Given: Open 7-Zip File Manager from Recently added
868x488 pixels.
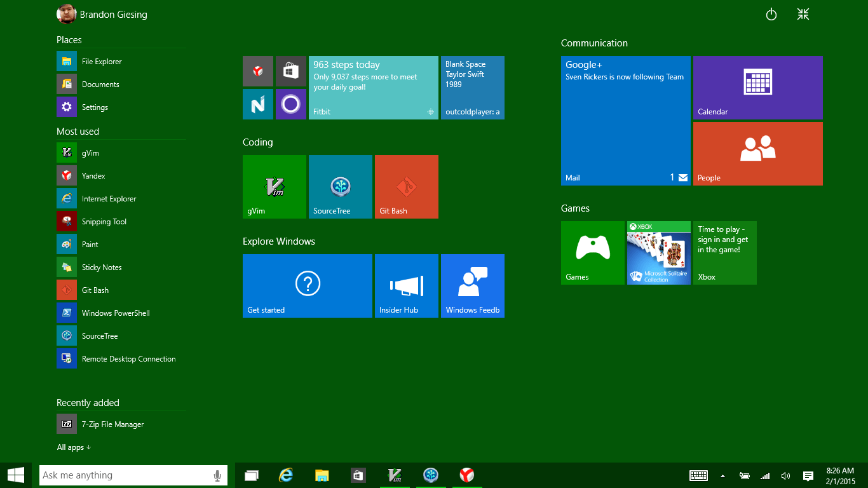Looking at the screenshot, I should [x=121, y=424].
